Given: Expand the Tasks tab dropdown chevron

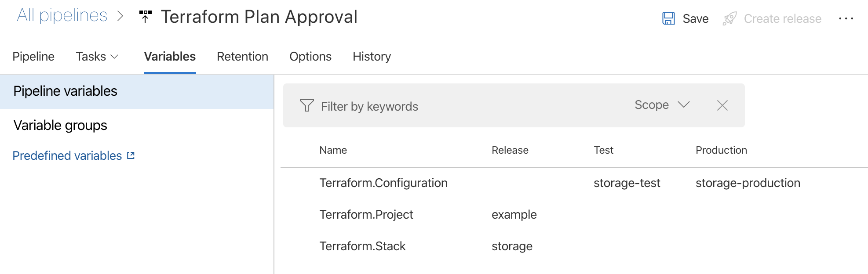Looking at the screenshot, I should 114,57.
